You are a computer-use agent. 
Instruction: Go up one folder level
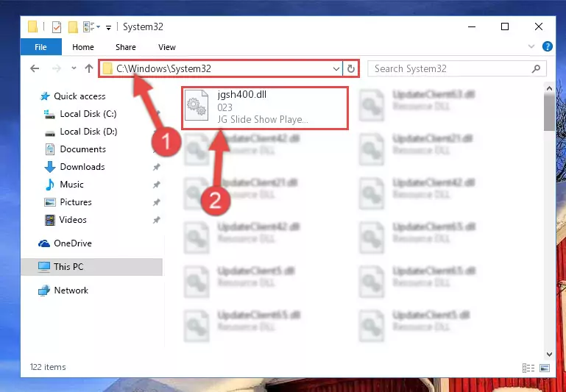(x=89, y=68)
